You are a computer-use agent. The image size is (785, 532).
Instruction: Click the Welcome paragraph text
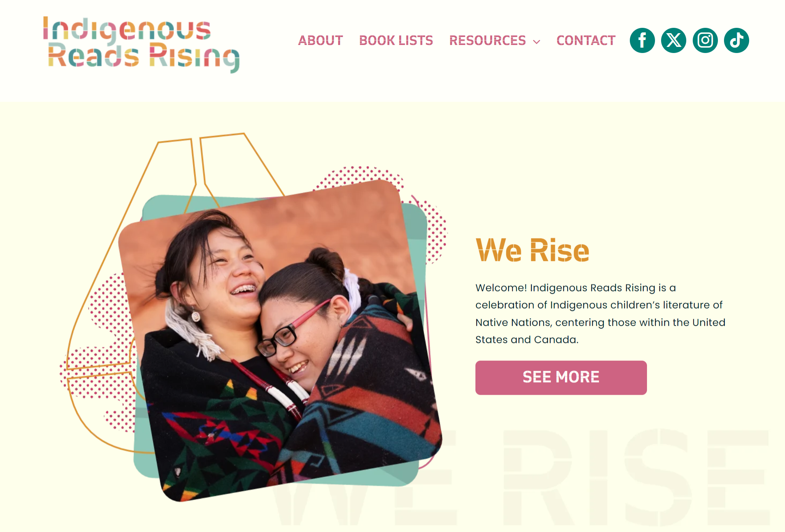[x=600, y=313]
